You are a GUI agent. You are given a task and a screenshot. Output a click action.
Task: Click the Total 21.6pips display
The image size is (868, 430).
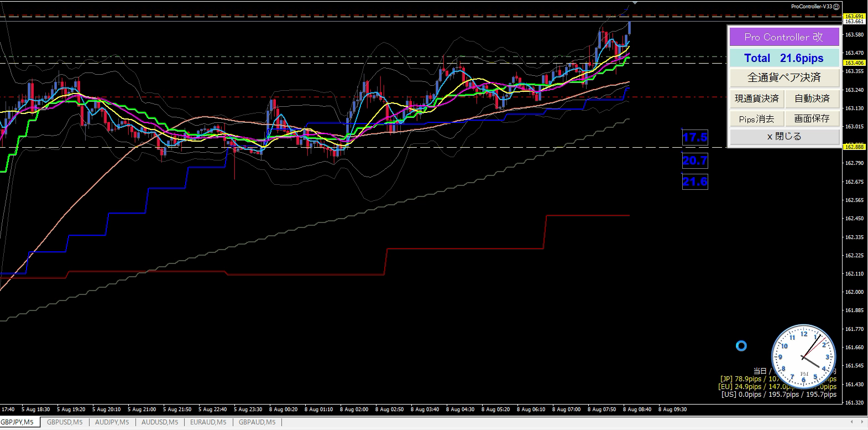[784, 58]
